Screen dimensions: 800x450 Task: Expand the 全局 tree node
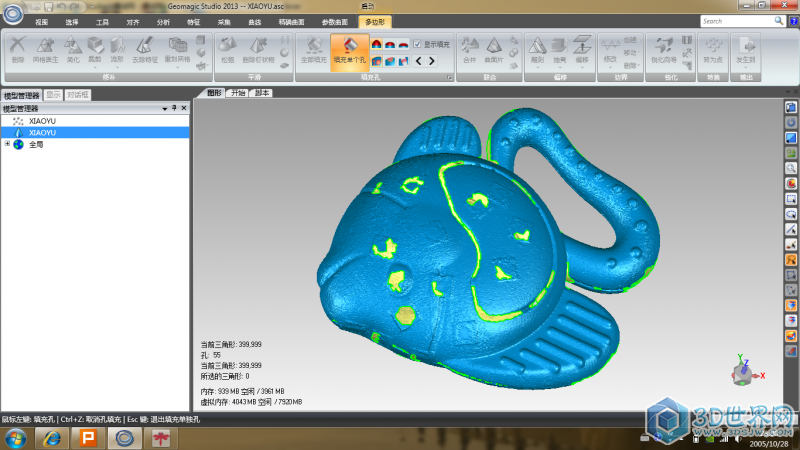click(x=7, y=144)
